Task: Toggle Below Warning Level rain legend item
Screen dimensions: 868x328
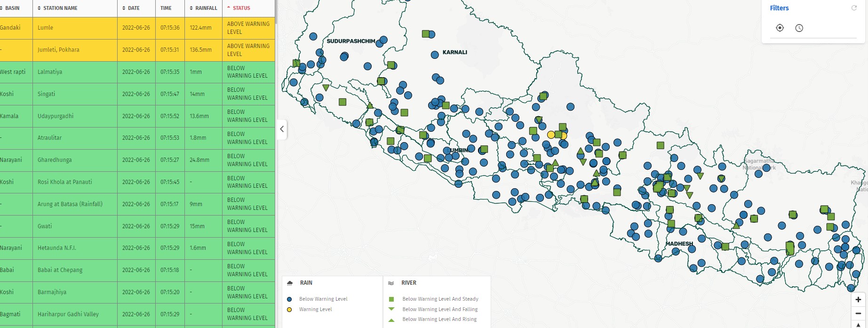Action: tap(323, 299)
